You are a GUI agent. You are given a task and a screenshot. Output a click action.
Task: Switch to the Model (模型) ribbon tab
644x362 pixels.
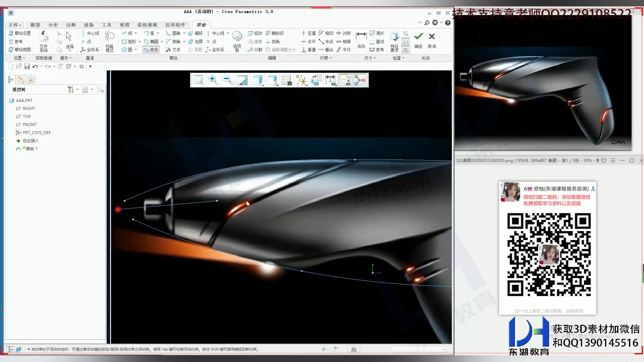35,25
